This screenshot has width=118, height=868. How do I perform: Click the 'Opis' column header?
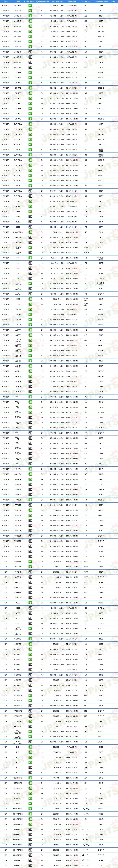point(113,2)
